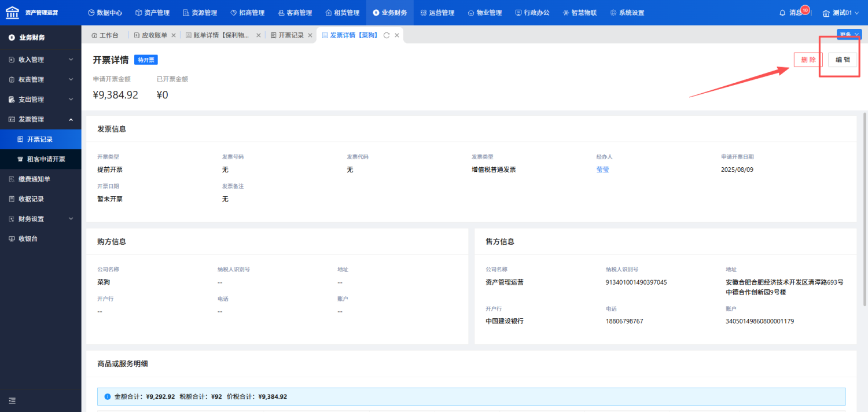The image size is (868, 412).
Task: Click the info icon before 金额合计
Action: tap(108, 397)
